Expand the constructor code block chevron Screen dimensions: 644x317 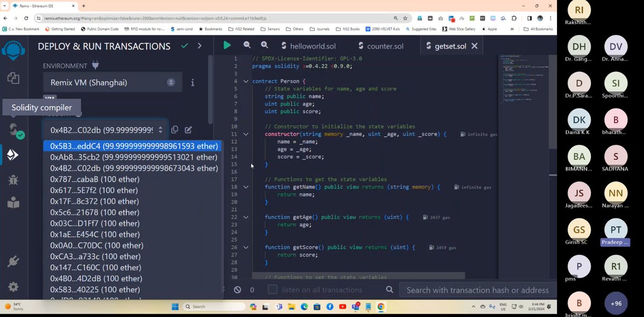(x=246, y=134)
